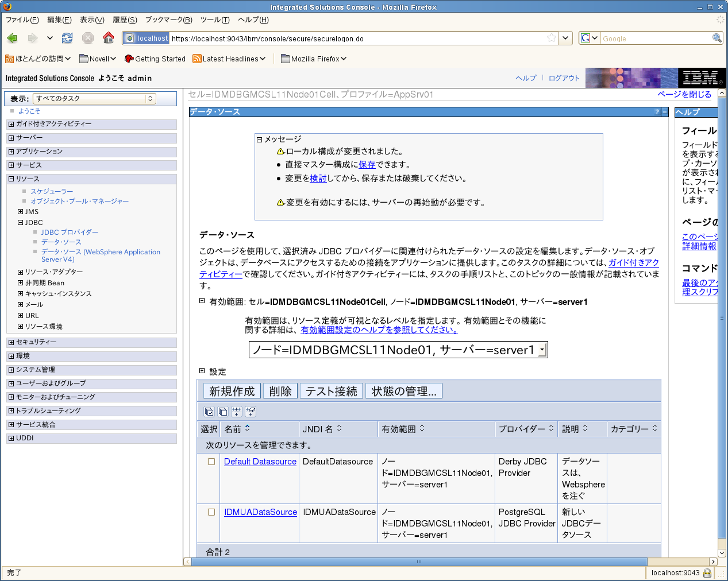Viewport: 728px width, 581px height.
Task: Click the show filter view icon
Action: (x=237, y=412)
